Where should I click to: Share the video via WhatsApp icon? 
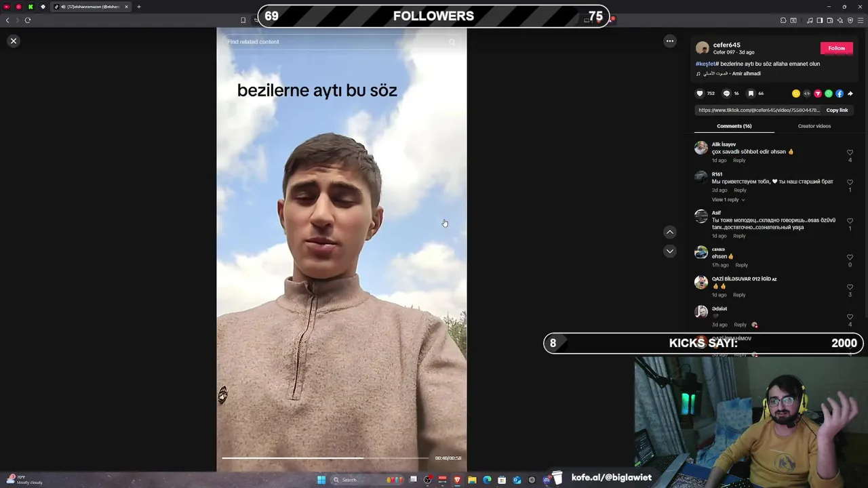point(829,94)
